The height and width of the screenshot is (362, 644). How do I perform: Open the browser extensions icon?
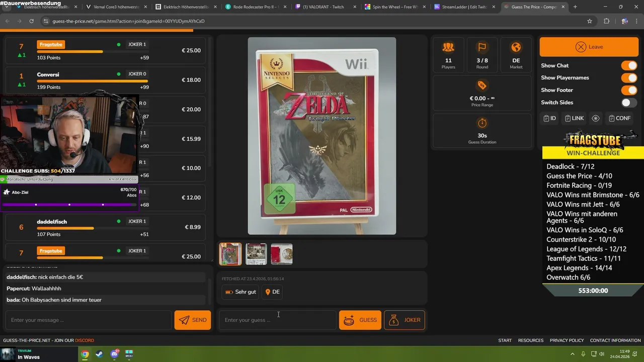coord(606,21)
